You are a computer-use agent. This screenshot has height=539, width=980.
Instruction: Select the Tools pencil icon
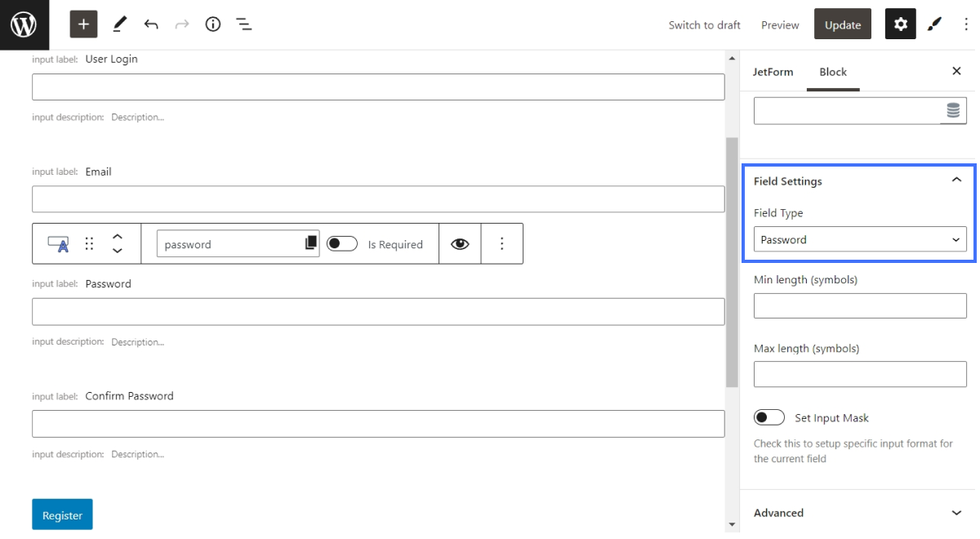(119, 24)
